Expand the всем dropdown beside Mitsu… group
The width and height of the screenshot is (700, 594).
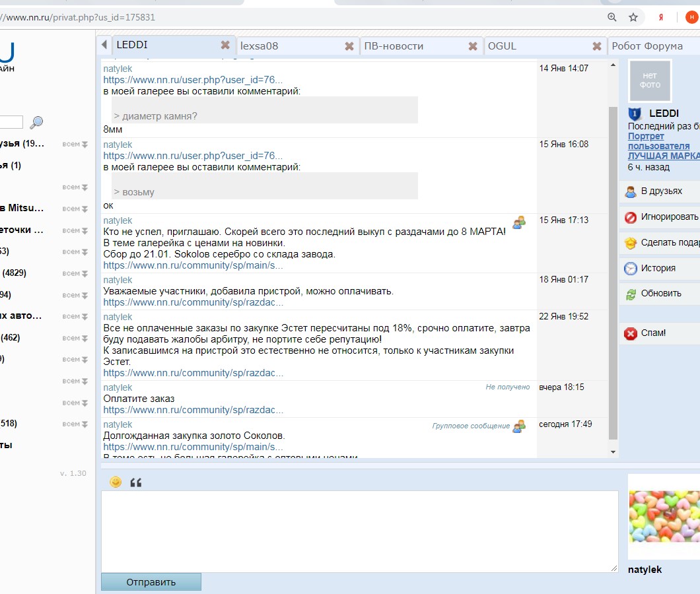(x=75, y=209)
